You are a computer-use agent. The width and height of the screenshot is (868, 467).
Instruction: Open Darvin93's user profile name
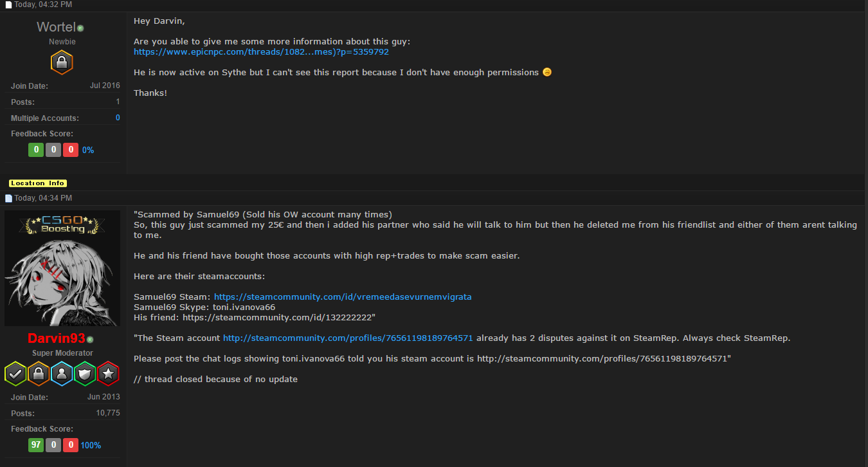(57, 338)
